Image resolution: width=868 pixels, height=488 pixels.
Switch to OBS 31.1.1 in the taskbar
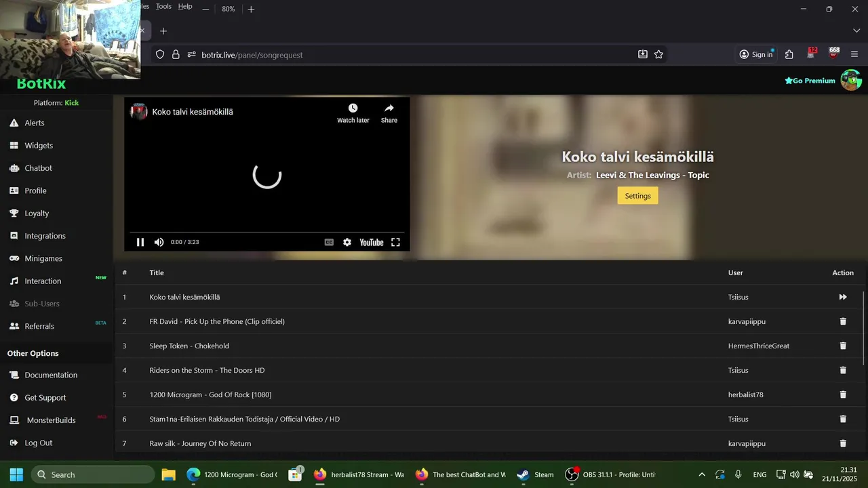click(610, 474)
